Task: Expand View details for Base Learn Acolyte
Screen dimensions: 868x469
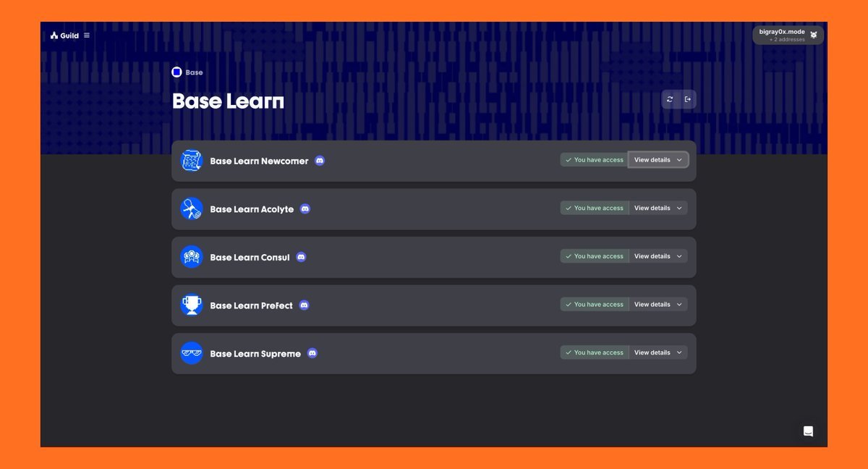Action: pyautogui.click(x=658, y=208)
